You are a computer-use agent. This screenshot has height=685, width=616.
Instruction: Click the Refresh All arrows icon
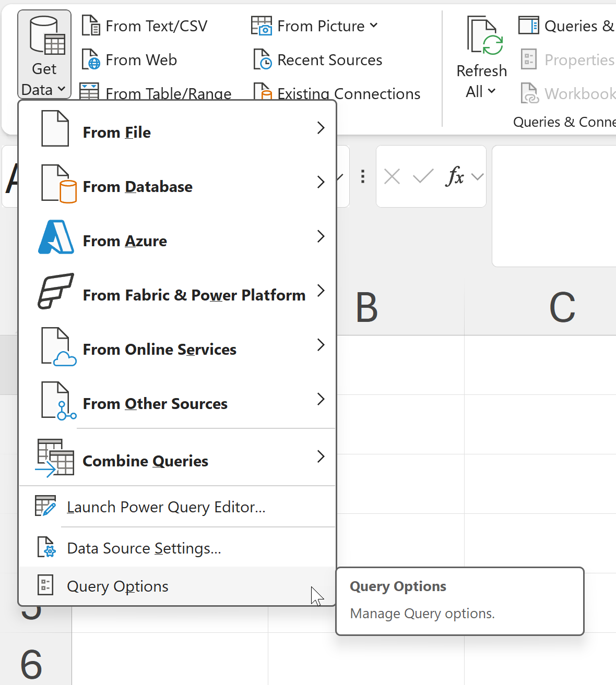485,35
